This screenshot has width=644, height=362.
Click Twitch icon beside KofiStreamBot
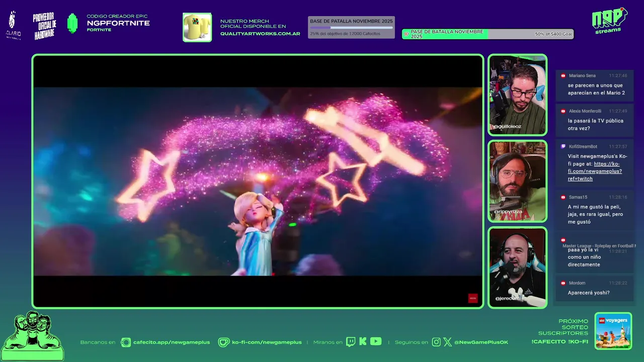563,146
